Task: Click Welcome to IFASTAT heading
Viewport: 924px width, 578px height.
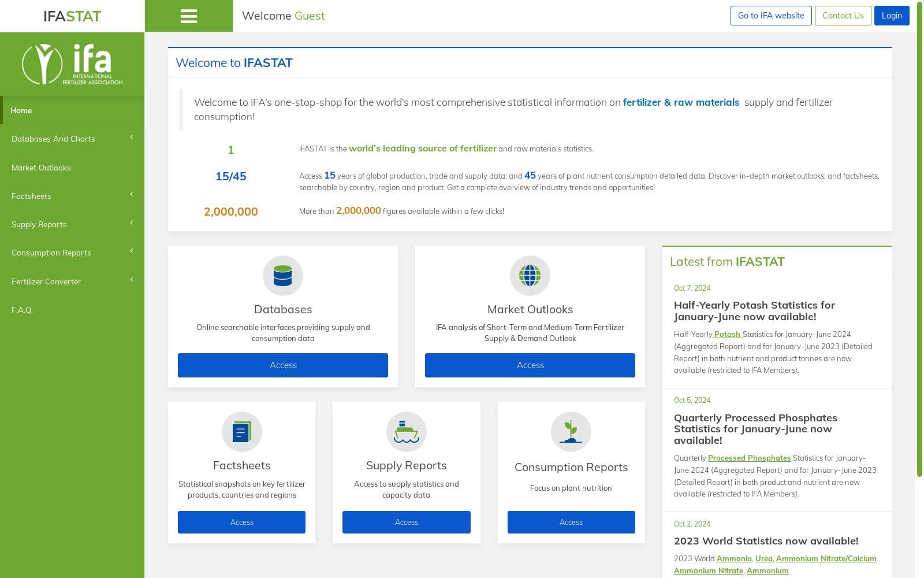Action: point(234,62)
